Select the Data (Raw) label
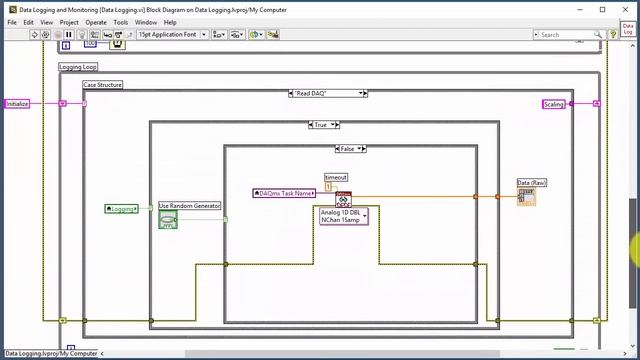 [532, 183]
